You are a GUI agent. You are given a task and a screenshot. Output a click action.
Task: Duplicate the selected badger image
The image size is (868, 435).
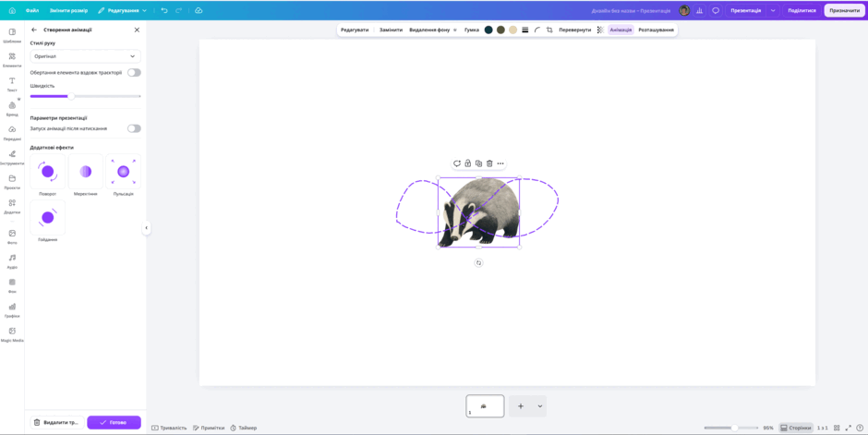click(479, 163)
